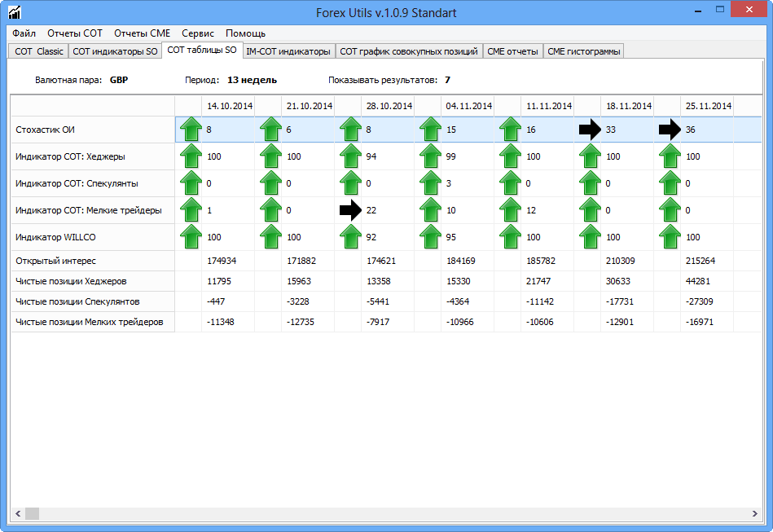Image resolution: width=773 pixels, height=532 pixels.
Task: Open the Файл menu
Action: tap(24, 33)
